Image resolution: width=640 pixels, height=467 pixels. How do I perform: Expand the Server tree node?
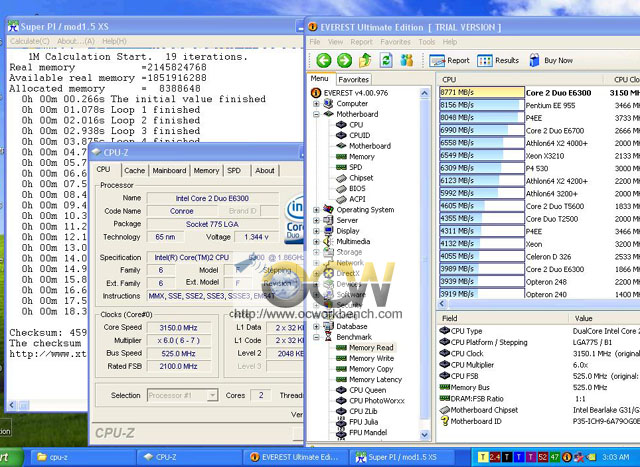pos(316,220)
